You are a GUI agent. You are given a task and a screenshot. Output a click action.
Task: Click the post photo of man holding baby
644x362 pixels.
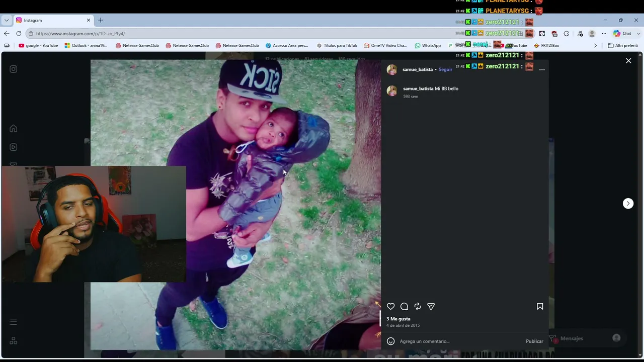tap(235, 204)
